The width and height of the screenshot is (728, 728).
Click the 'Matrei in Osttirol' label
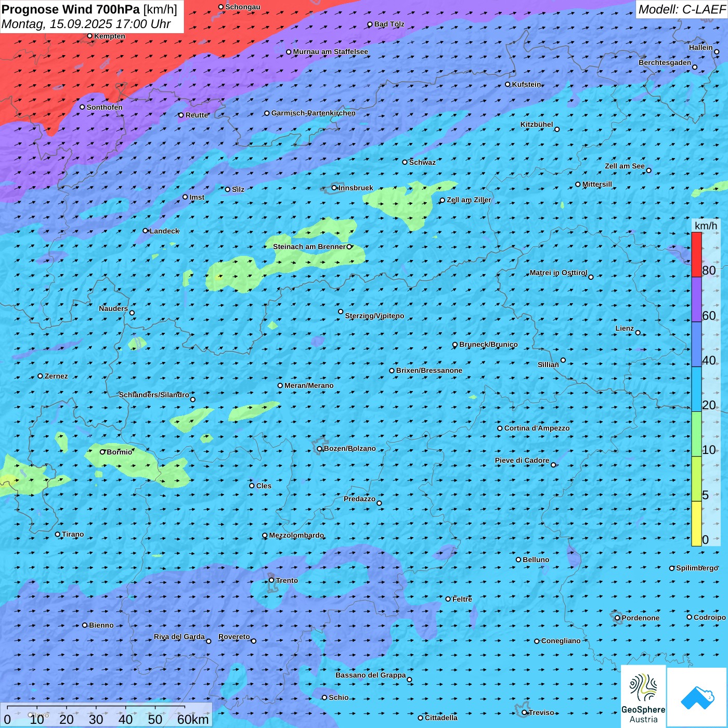pos(558,272)
